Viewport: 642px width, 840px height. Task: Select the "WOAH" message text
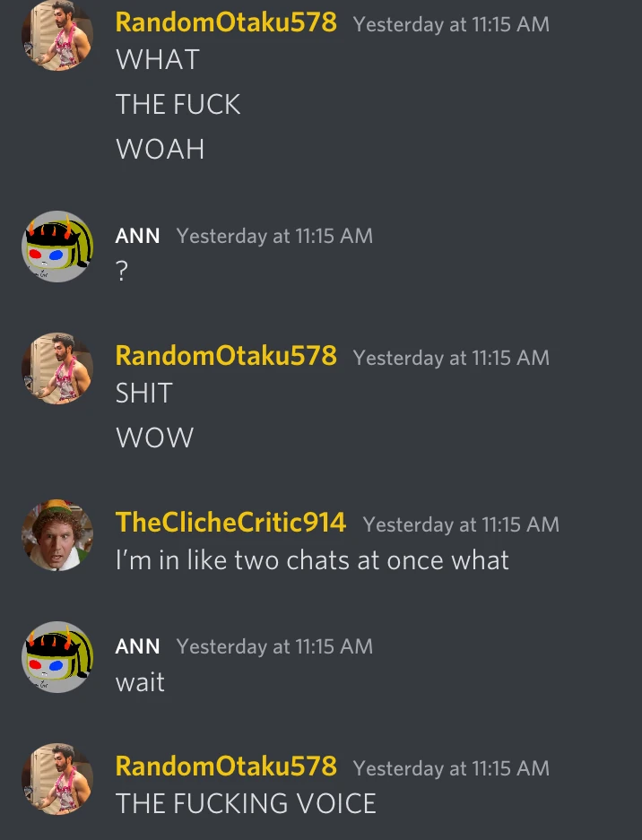(160, 149)
